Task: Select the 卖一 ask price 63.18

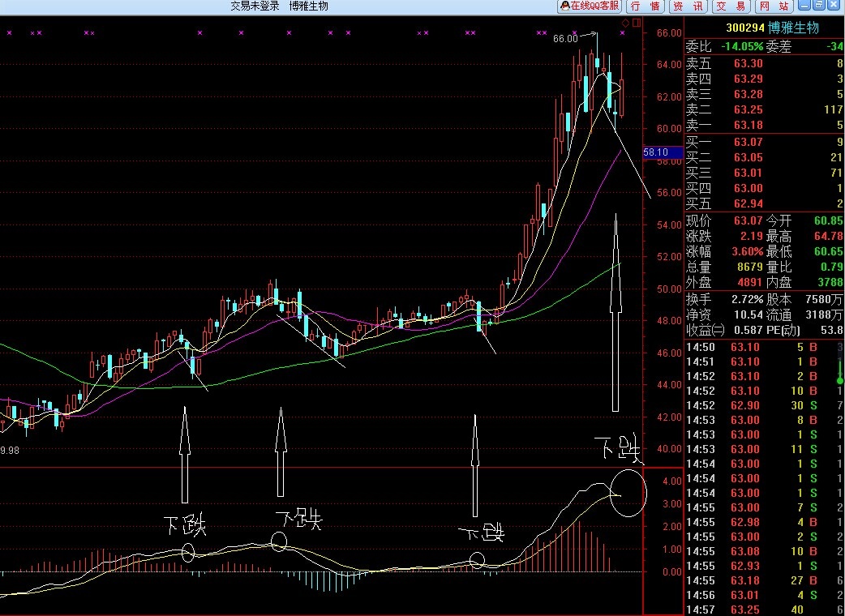Action: 748,126
